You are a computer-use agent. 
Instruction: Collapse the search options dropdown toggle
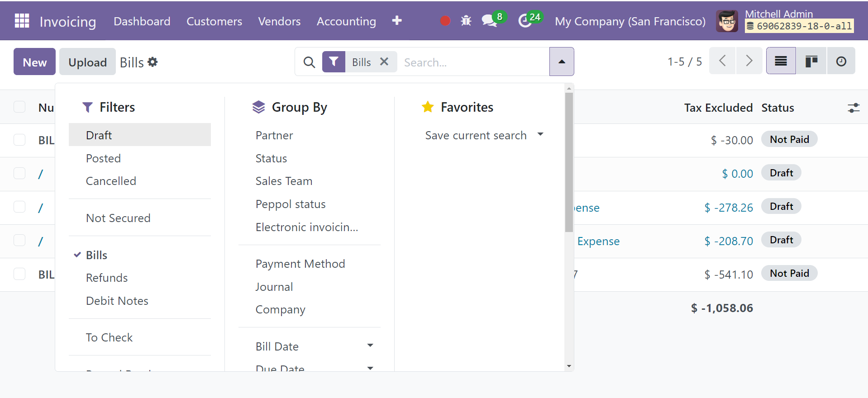point(562,62)
